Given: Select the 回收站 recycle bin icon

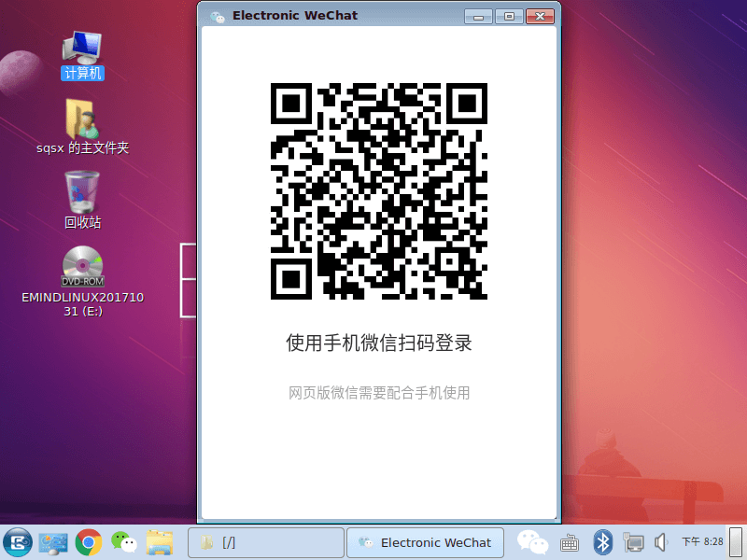Looking at the screenshot, I should [82, 200].
